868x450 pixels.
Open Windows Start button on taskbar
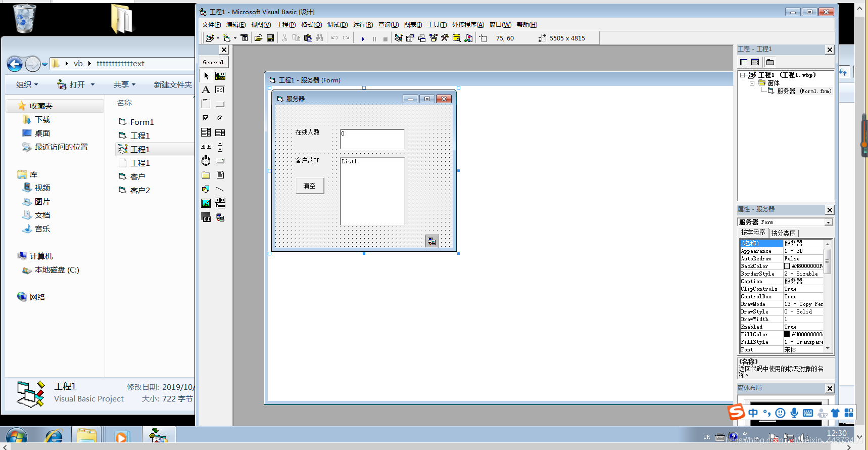(x=16, y=437)
